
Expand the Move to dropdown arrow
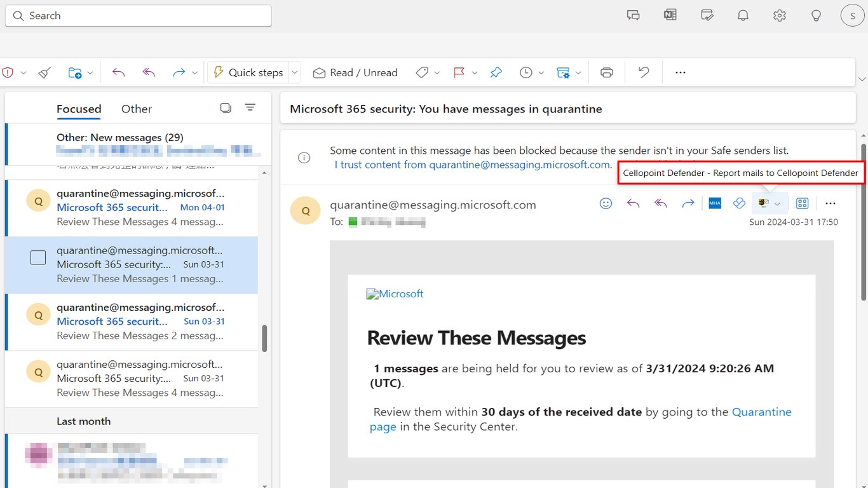coord(90,73)
